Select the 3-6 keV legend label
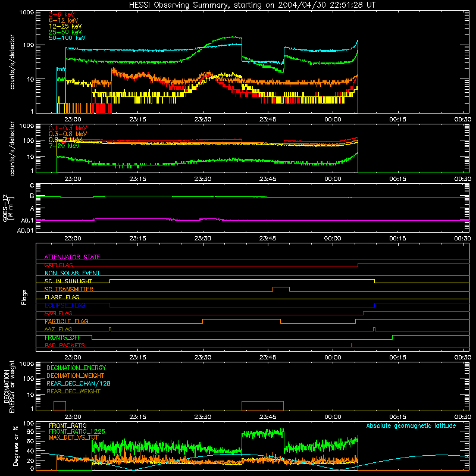 [61, 14]
